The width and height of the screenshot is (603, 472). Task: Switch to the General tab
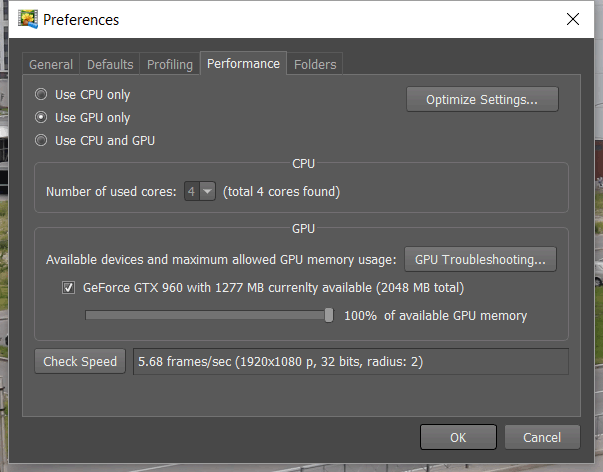(x=51, y=64)
